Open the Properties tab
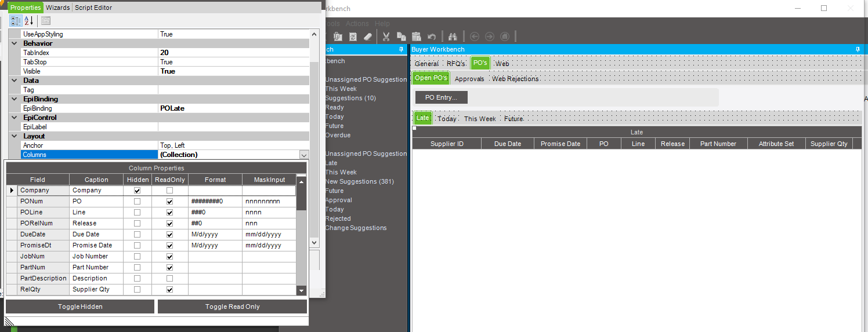 [26, 8]
